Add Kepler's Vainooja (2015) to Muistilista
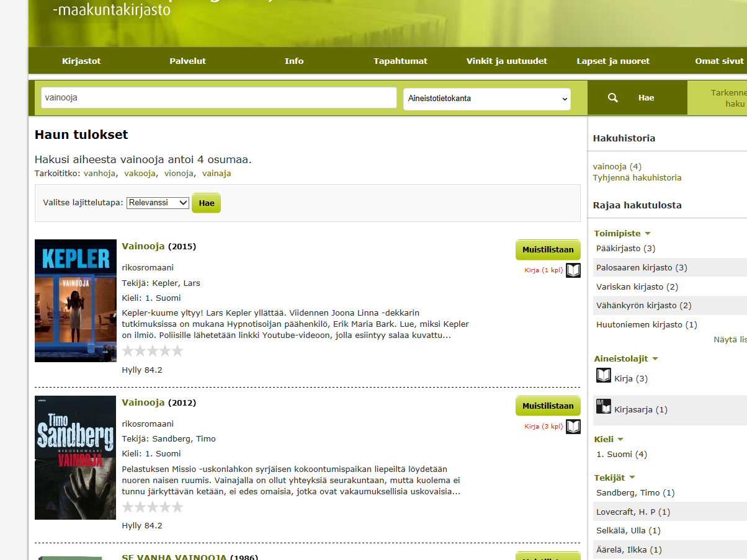The height and width of the screenshot is (560, 747). pyautogui.click(x=548, y=250)
